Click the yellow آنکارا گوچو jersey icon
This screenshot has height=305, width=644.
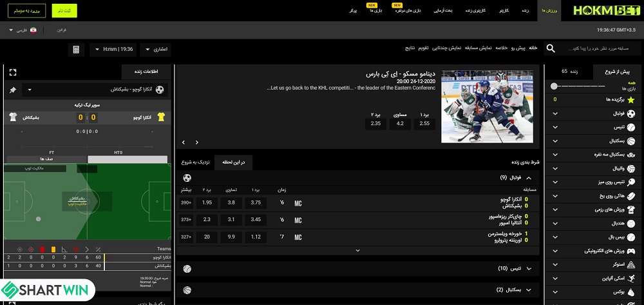pos(161,117)
